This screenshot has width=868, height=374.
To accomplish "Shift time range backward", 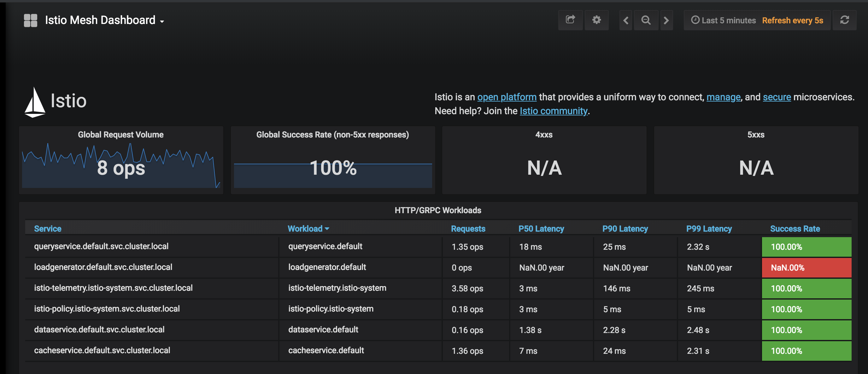I will (626, 20).
